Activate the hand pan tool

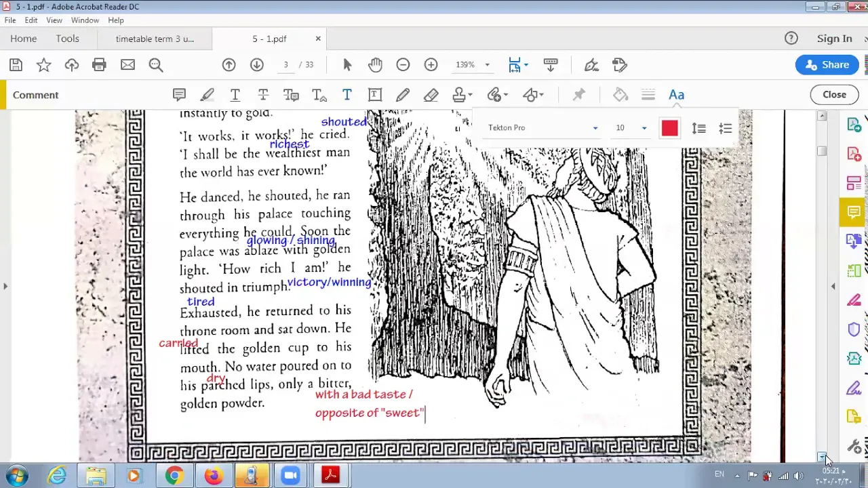click(375, 65)
